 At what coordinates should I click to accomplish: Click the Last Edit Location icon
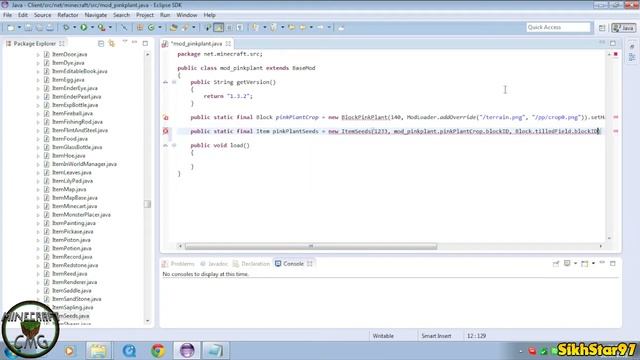pos(291,27)
